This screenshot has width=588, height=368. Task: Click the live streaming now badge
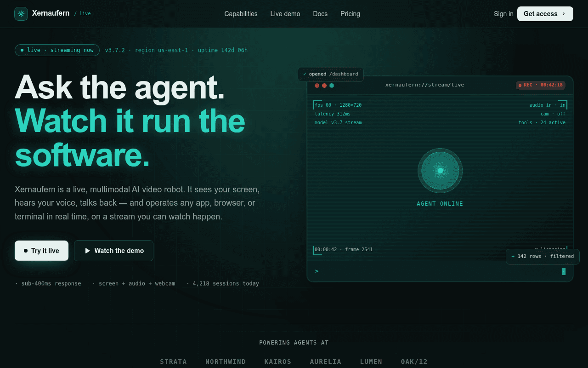(57, 50)
